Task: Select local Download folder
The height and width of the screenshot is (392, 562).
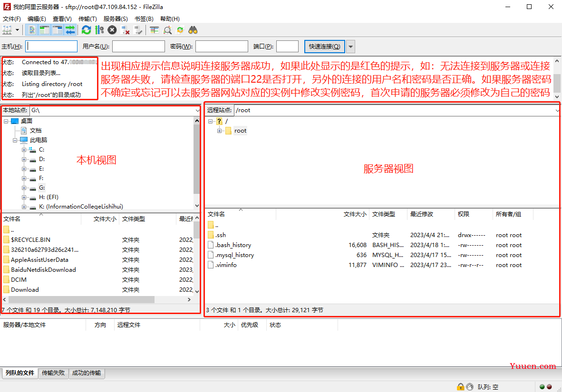Action: [25, 289]
